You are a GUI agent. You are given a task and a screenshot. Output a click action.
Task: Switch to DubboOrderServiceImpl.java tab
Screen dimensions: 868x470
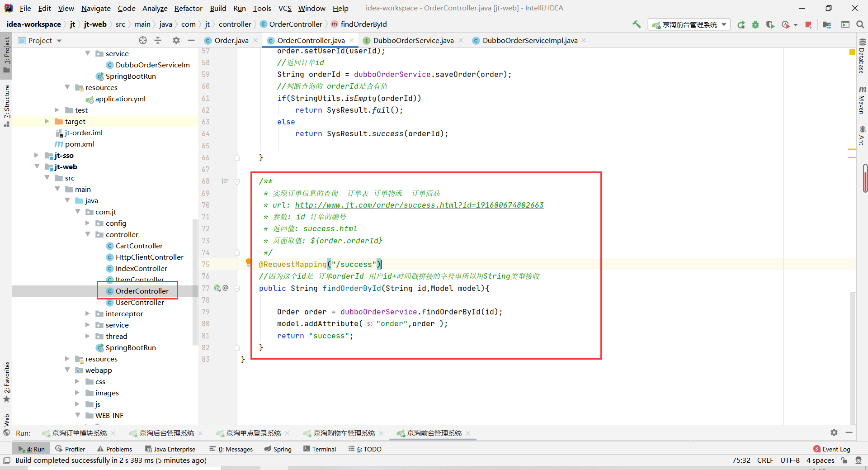click(529, 41)
